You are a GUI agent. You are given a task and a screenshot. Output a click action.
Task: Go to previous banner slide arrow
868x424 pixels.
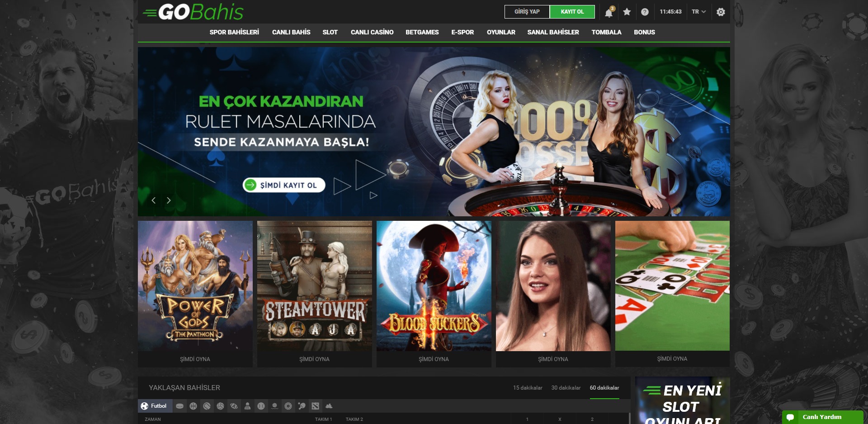pos(154,200)
